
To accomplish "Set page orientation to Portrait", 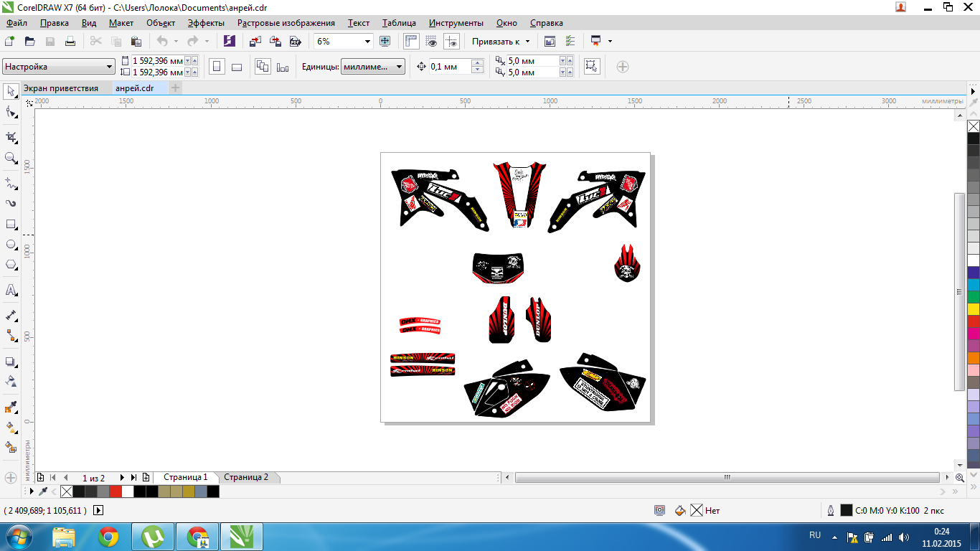I will (x=217, y=67).
